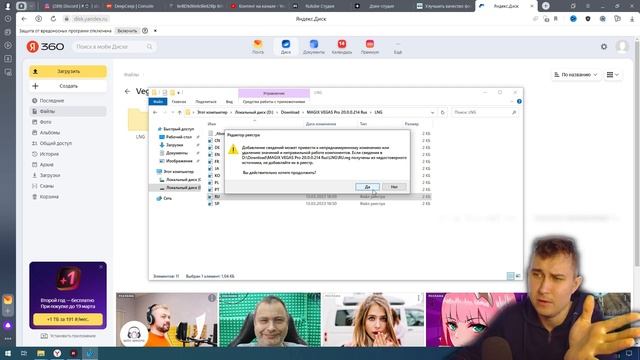Switch to the Дзен студия browser tab
Screen dimensions: 640x360
tap(380, 6)
